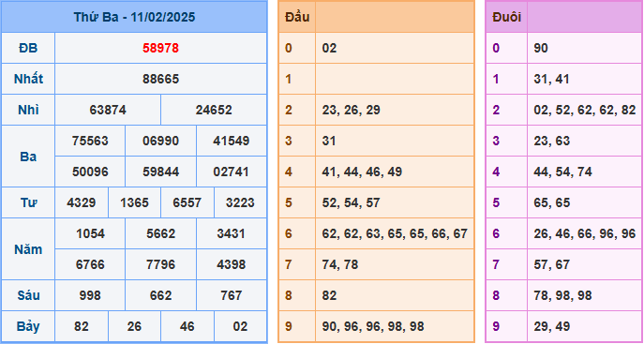644x344 pixels.
Task: Select Đầu row 3 value 31
Action: 329,141
